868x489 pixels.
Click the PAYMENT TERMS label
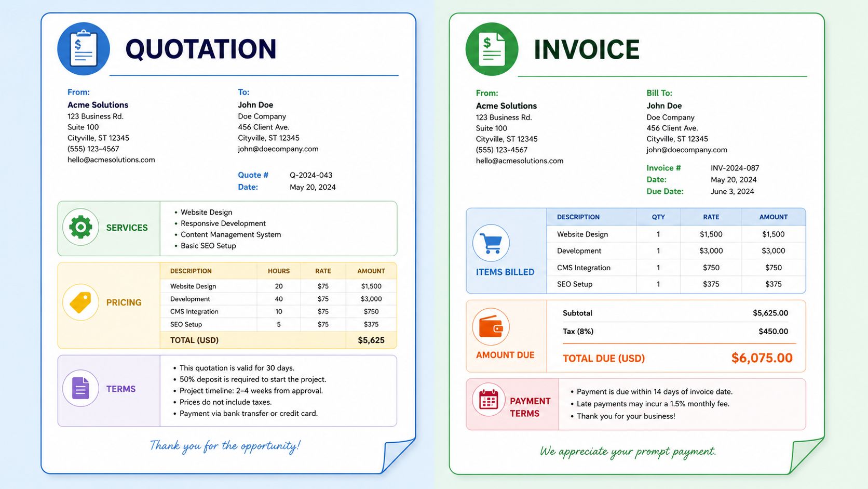tap(530, 407)
